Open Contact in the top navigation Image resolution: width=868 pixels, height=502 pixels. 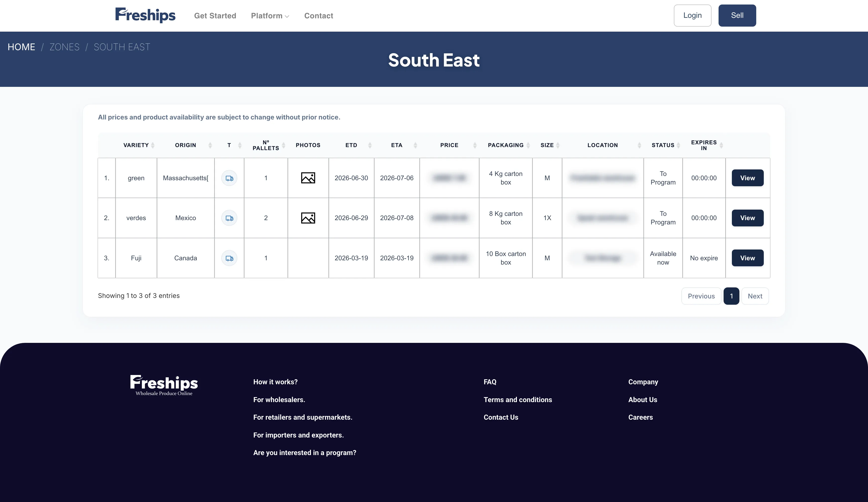tap(319, 16)
